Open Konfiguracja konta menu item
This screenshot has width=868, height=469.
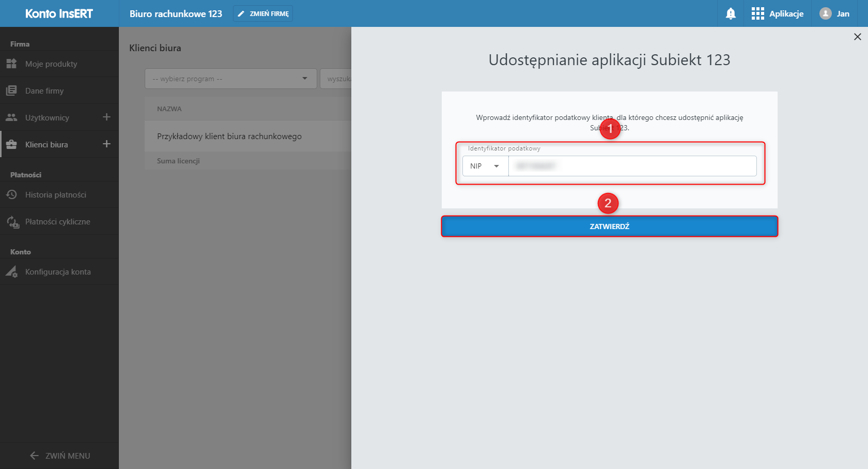click(59, 272)
